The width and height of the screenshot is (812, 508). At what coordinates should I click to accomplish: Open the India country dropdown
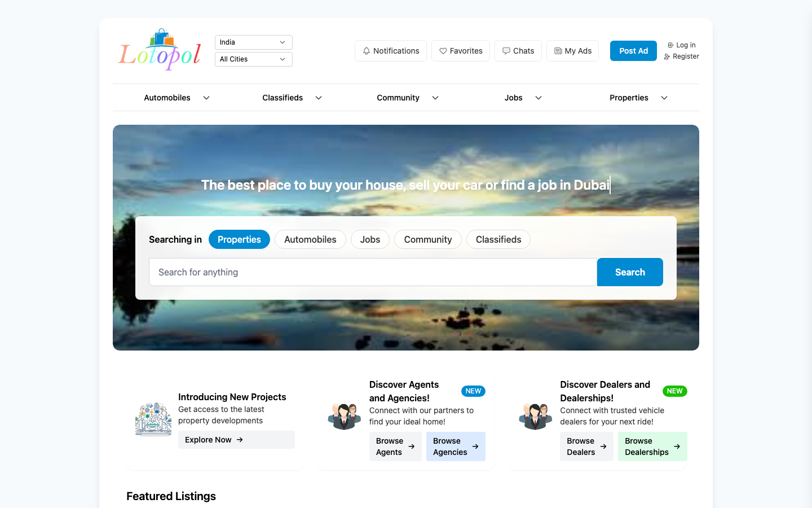click(x=253, y=42)
